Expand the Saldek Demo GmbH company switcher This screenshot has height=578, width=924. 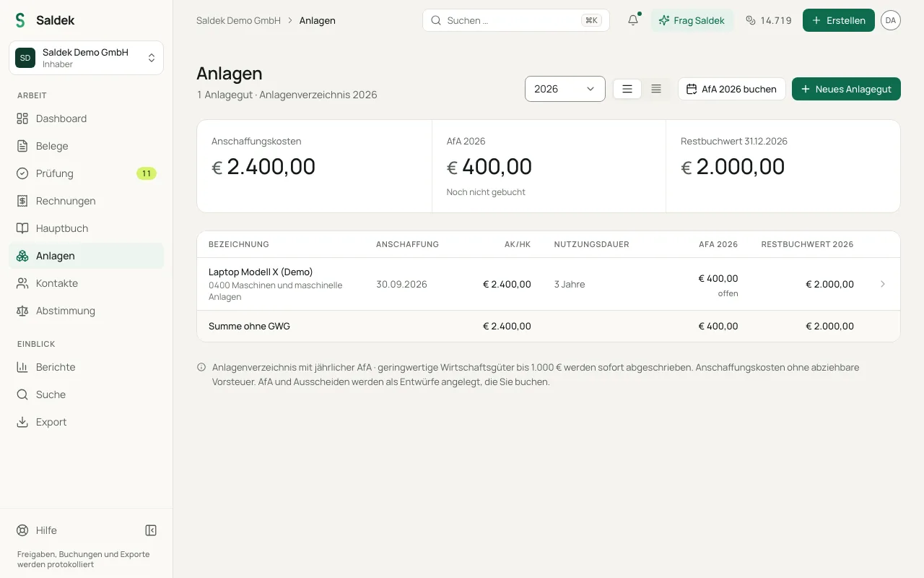(x=86, y=58)
